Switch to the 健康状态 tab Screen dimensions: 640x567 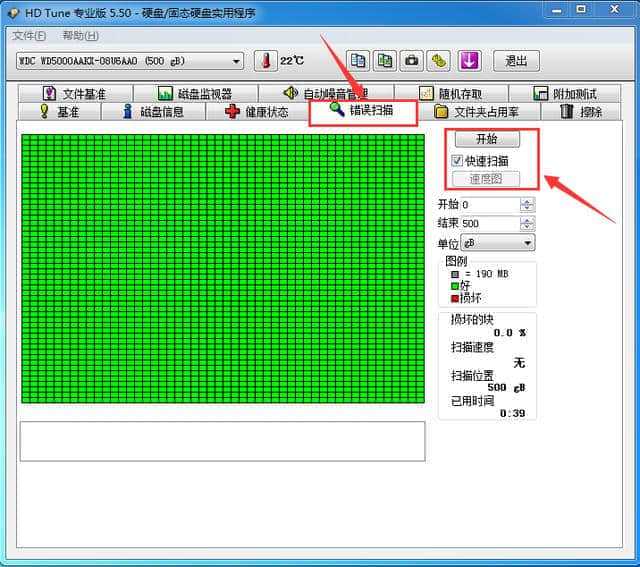point(257,111)
